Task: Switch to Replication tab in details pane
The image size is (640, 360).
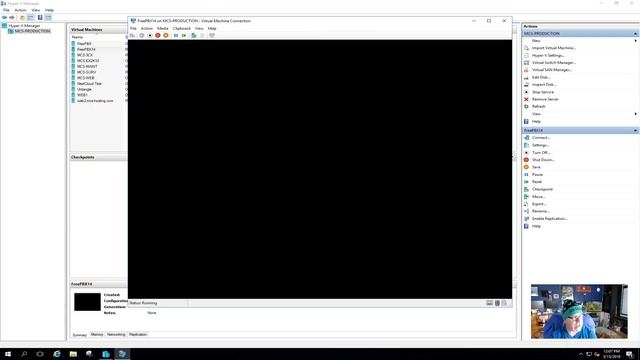Action: 138,335
